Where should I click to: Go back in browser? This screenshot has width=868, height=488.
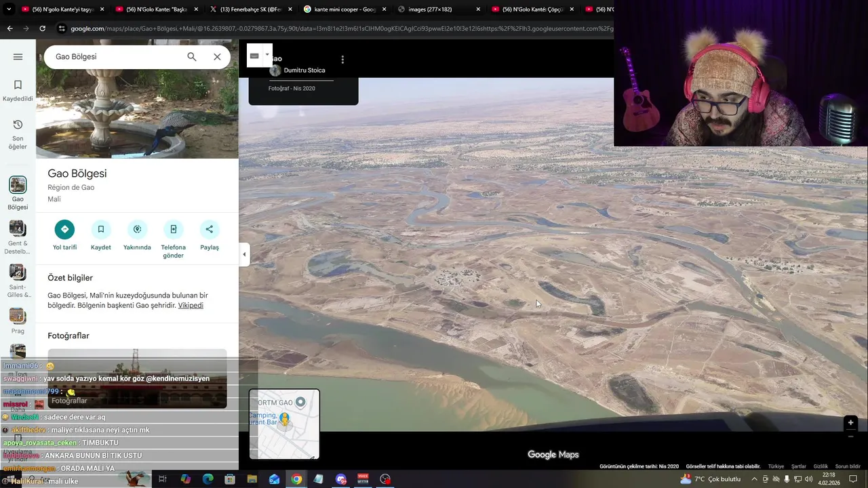(x=9, y=28)
